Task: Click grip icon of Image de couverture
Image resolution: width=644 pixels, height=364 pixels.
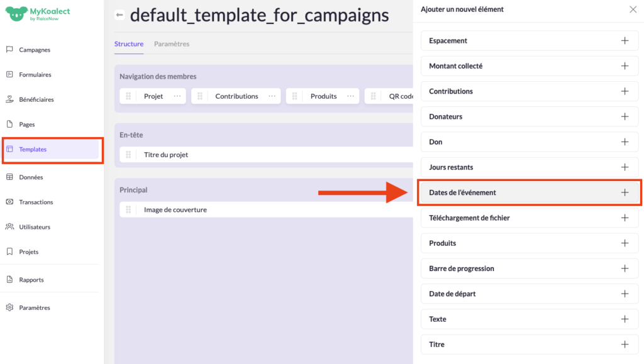Action: pos(128,210)
